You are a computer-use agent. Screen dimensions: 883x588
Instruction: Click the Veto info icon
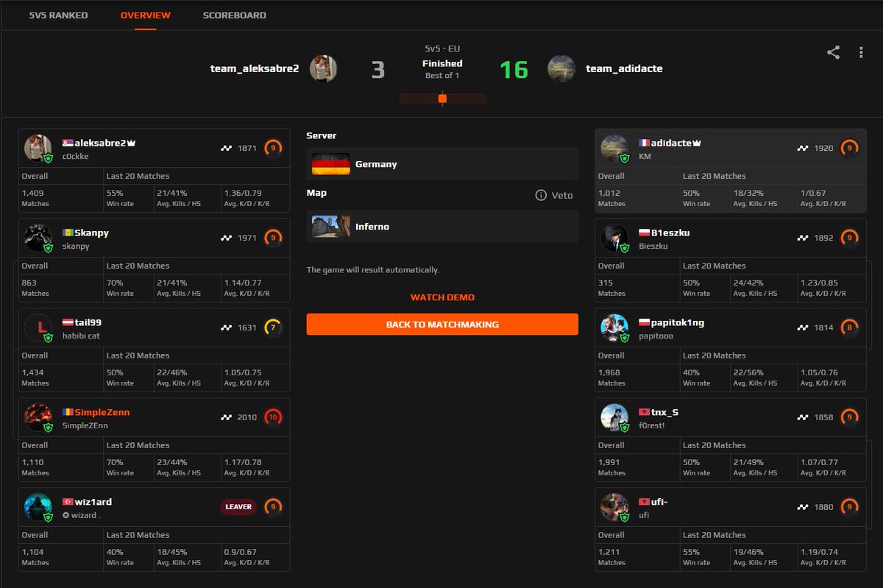[541, 195]
